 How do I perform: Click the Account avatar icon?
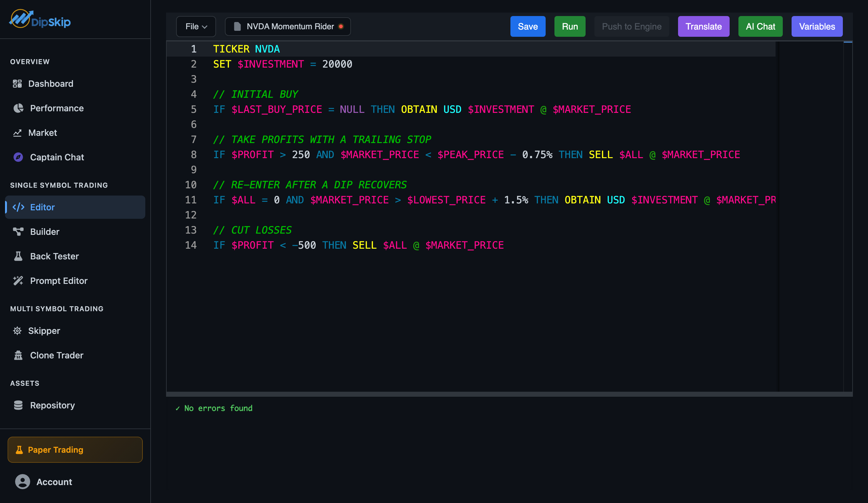(x=23, y=481)
